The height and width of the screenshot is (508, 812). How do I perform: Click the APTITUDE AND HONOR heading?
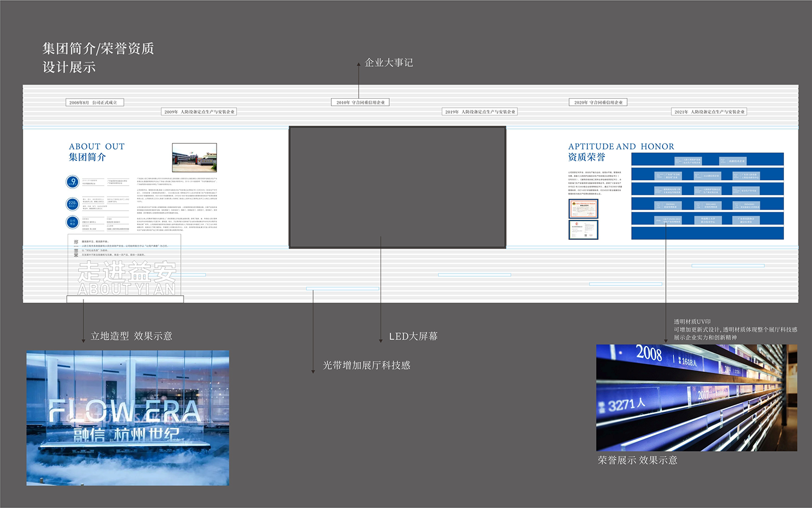(x=621, y=146)
